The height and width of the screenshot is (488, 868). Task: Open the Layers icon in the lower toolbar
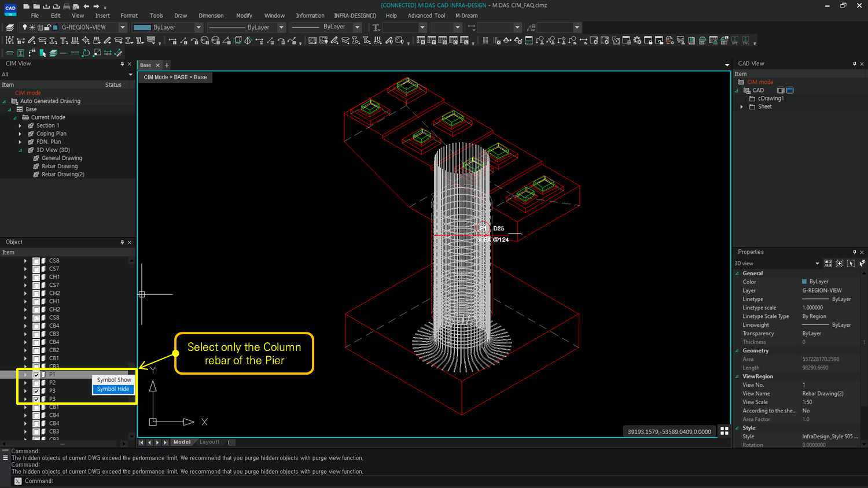point(53,52)
